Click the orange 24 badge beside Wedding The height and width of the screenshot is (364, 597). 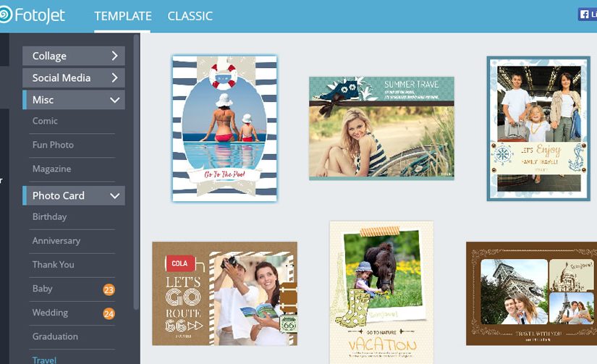(x=109, y=313)
